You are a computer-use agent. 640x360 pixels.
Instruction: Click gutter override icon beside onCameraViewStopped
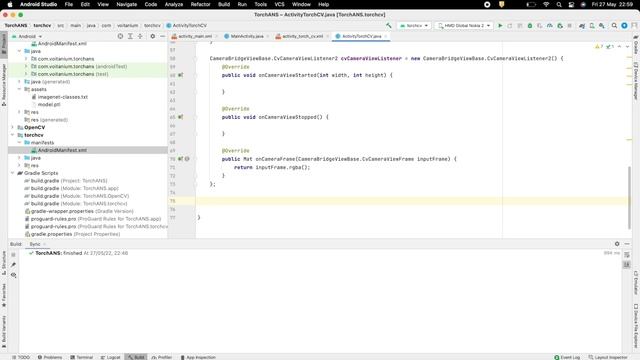[180, 117]
